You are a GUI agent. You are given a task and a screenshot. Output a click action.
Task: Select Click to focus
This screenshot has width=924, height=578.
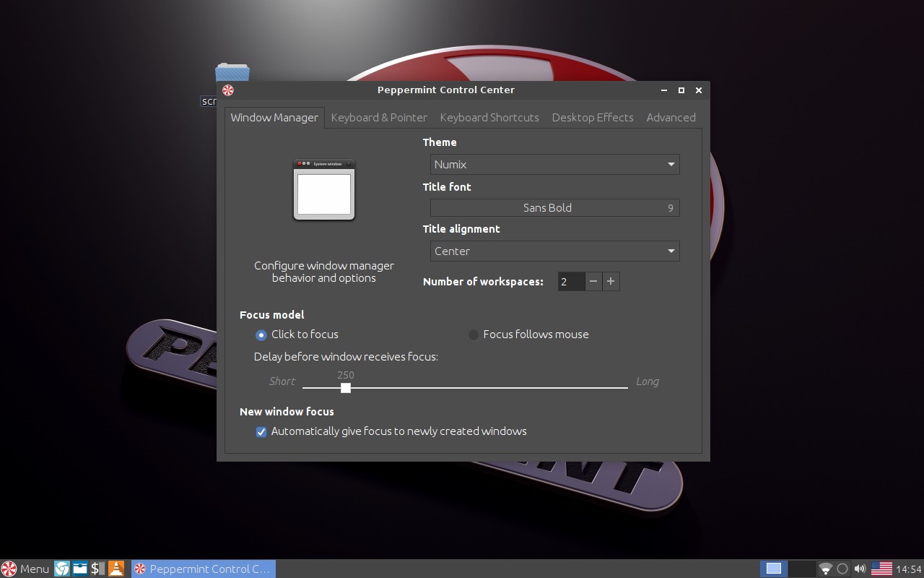click(261, 335)
